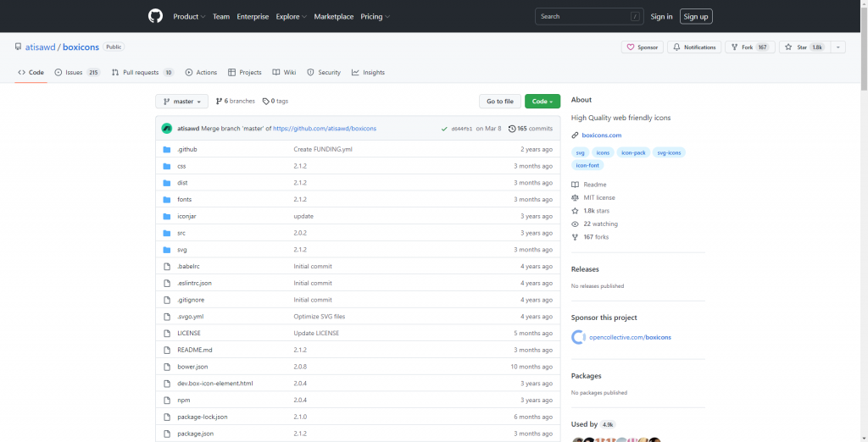Viewport: 868px width, 442px height.
Task: Expand the Pricing menu
Action: tap(375, 17)
